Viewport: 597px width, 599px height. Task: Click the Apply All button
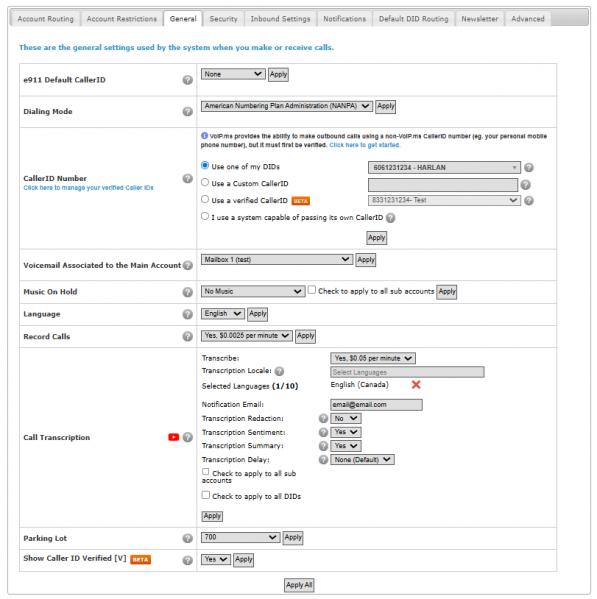[x=299, y=585]
